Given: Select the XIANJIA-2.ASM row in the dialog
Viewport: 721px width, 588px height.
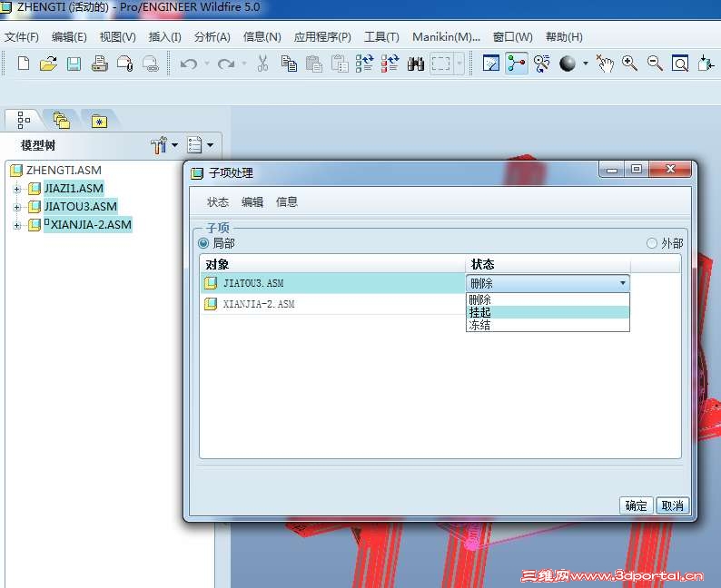Looking at the screenshot, I should [333, 304].
